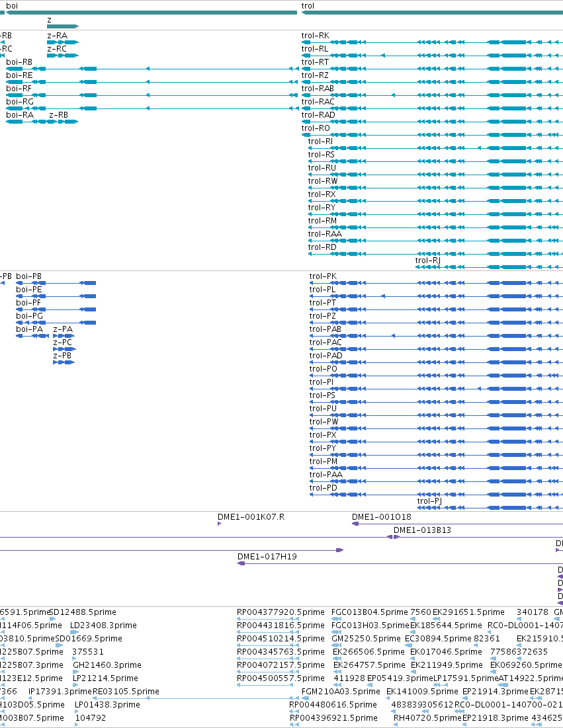The image size is (563, 728).
Task: Select transcript trol-RW
Action: pyautogui.click(x=435, y=188)
